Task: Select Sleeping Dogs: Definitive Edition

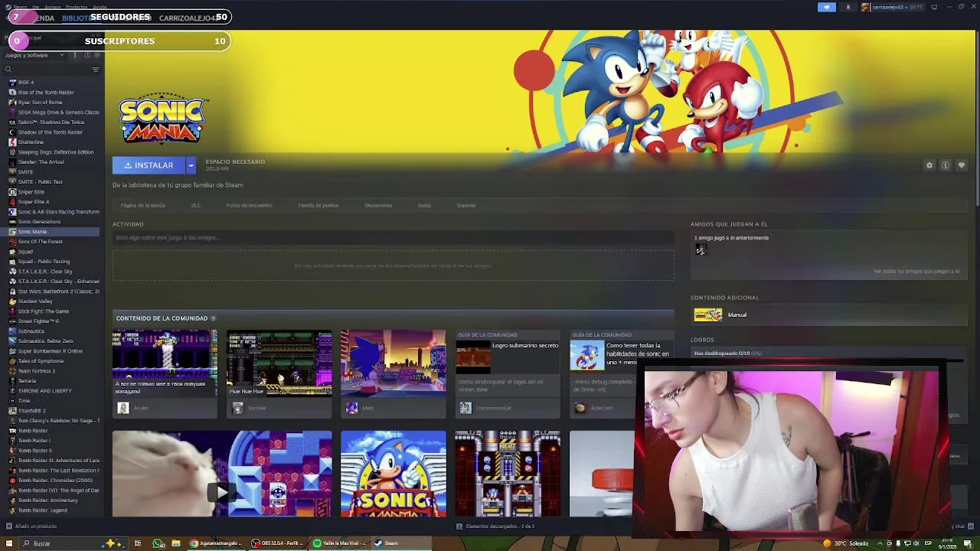Action: point(55,152)
